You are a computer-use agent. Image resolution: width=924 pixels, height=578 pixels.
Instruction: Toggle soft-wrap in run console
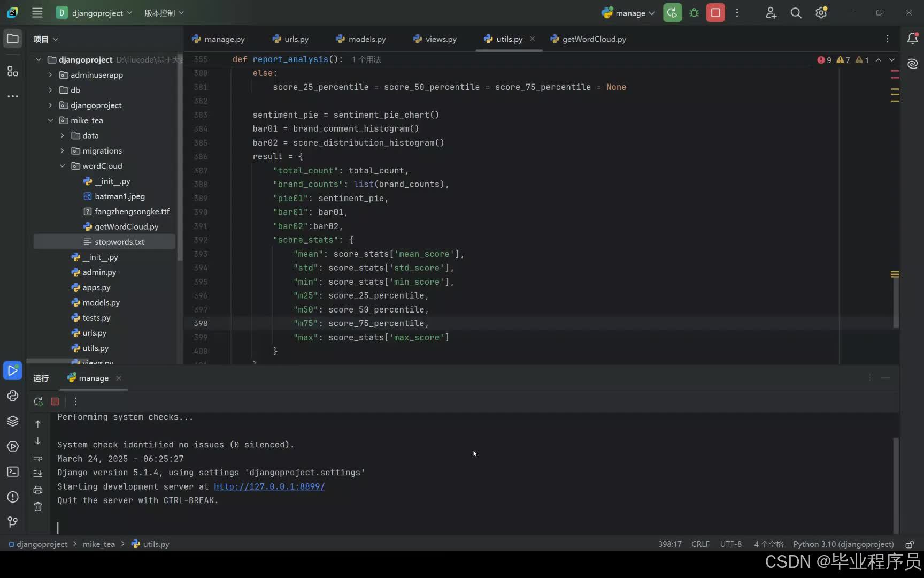pos(38,457)
